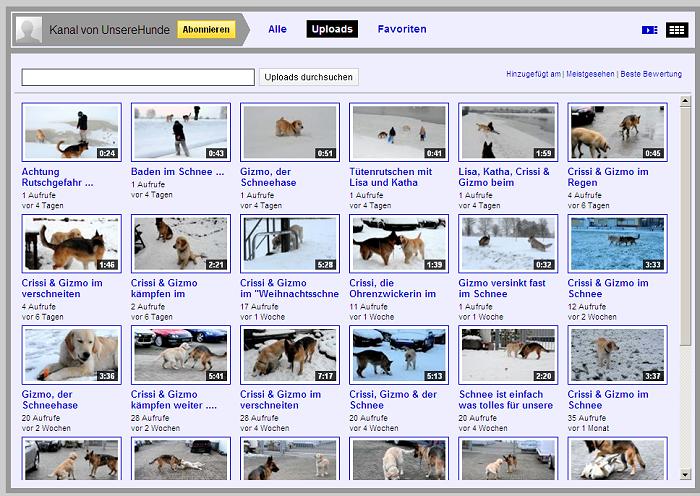Screen dimensions: 700x496
Task: Open Gizmo versinkt fast im Schnee thumbnail
Action: pos(508,243)
